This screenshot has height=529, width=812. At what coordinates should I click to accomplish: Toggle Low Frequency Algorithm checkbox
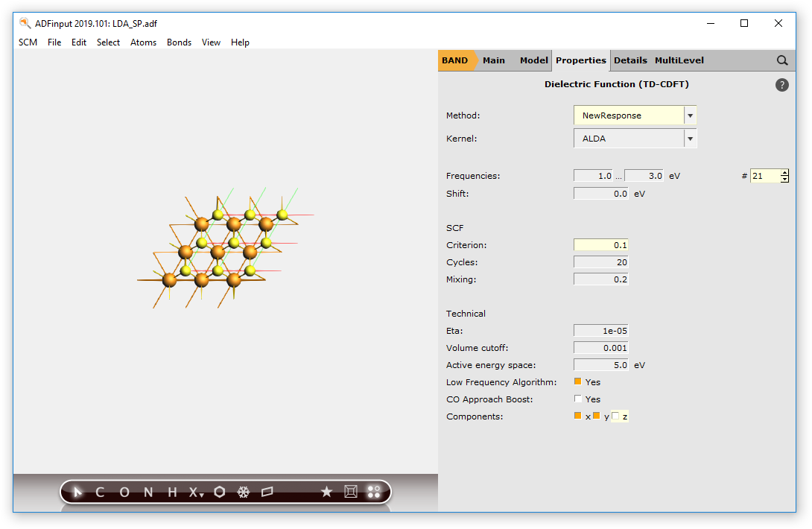578,381
